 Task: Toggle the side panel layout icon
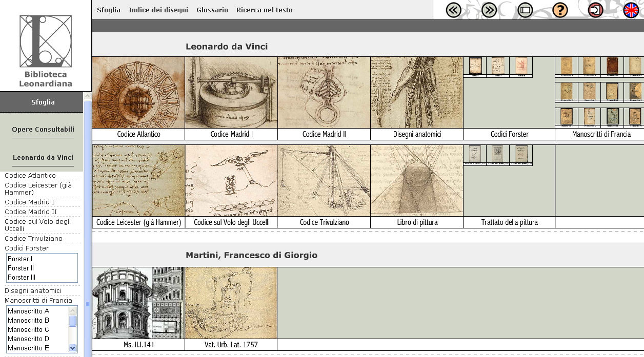pos(526,10)
